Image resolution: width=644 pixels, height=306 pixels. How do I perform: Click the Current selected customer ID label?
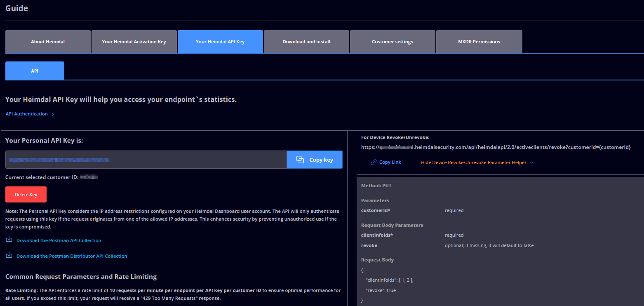click(x=42, y=177)
